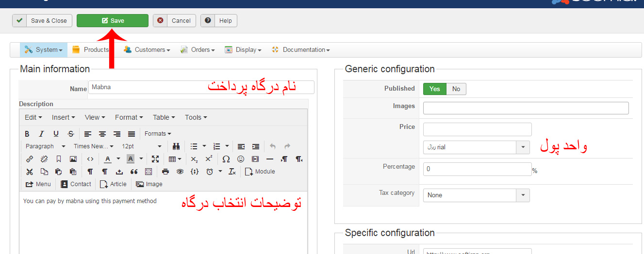Click the find and replace binoculars icon
The width and height of the screenshot is (644, 254).
176,146
